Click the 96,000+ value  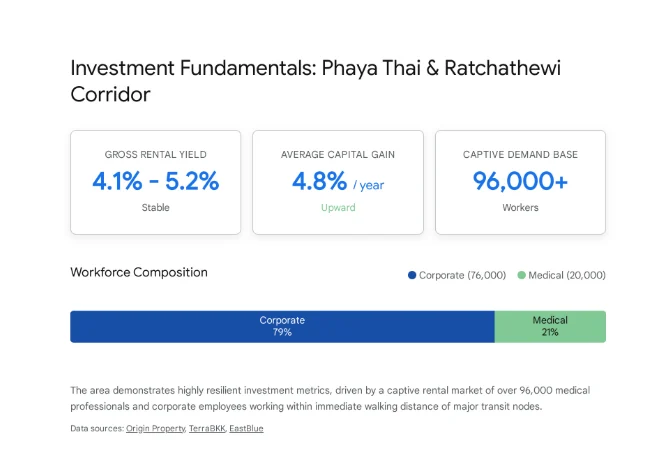(520, 181)
